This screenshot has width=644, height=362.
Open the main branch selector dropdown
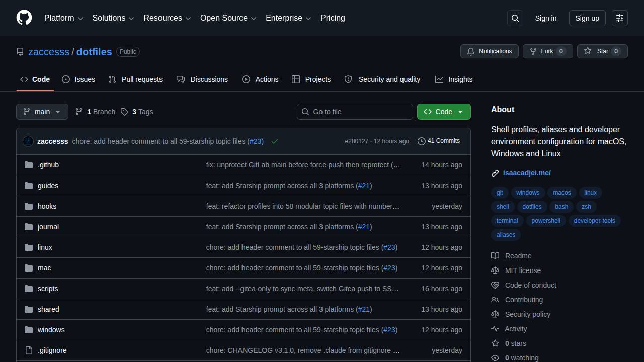(x=42, y=112)
